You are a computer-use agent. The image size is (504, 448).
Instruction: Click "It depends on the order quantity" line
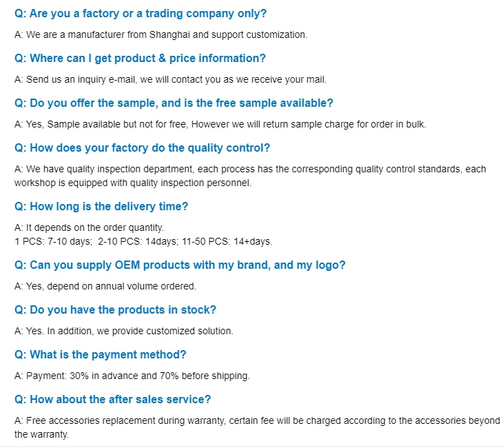[89, 227]
